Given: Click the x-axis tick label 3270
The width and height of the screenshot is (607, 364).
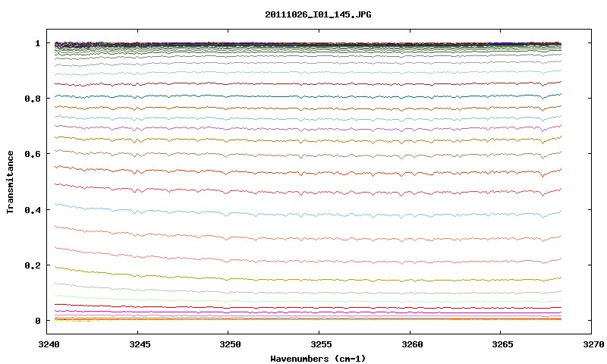Looking at the screenshot, I should click(x=593, y=344).
